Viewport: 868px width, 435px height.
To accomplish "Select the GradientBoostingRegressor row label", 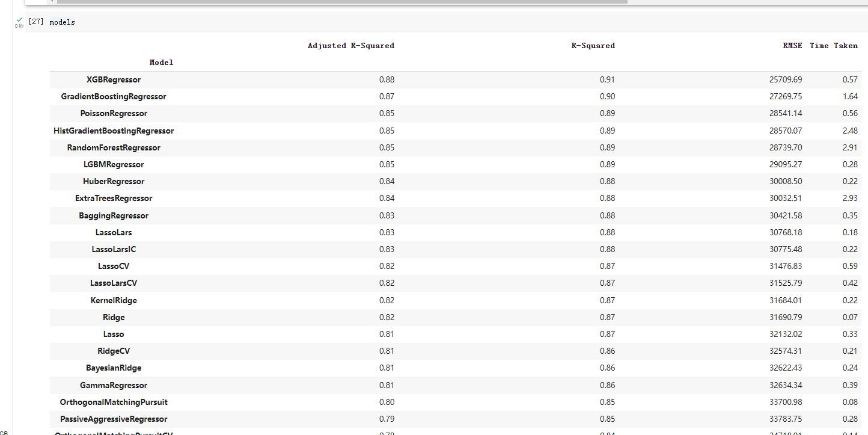I will click(114, 96).
